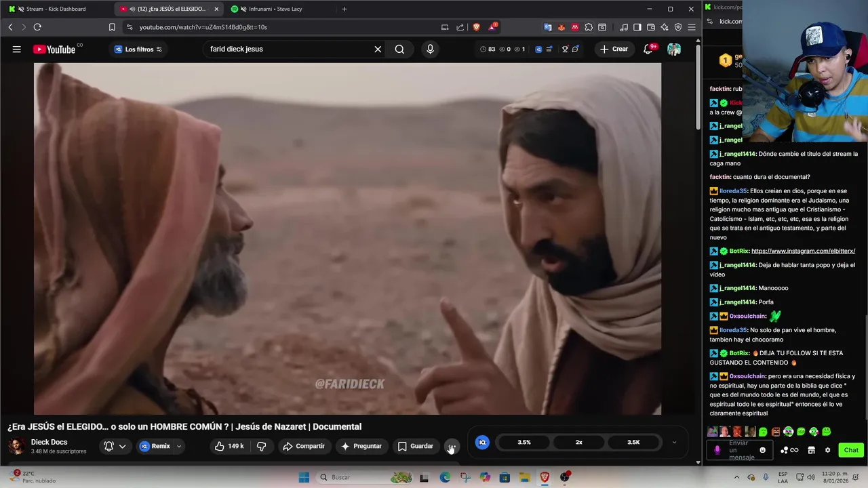Click the Crear button
This screenshot has width=868, height=488.
coord(614,49)
